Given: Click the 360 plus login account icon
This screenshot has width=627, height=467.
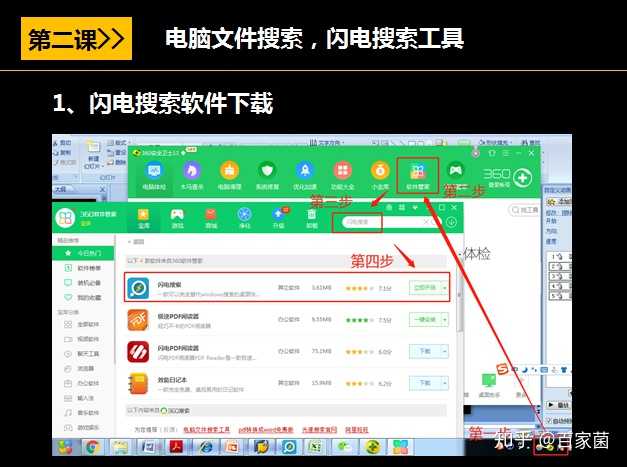Looking at the screenshot, I should (x=523, y=178).
